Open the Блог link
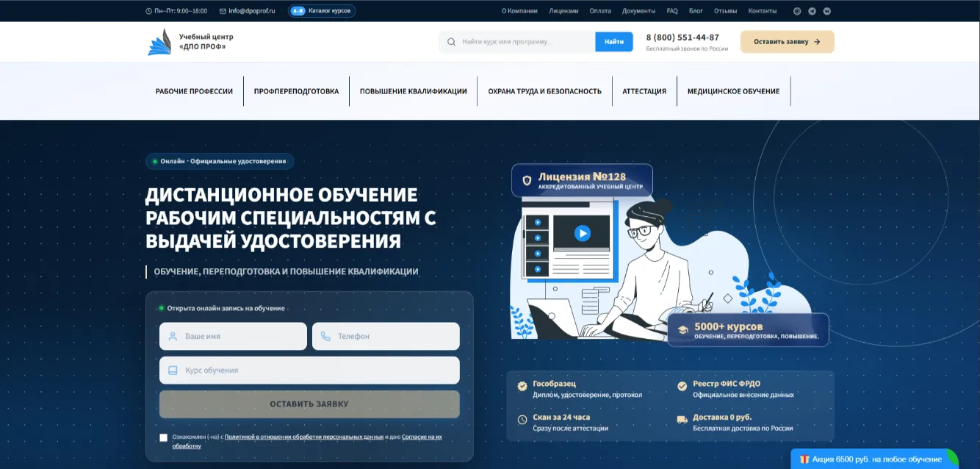The height and width of the screenshot is (469, 980). pyautogui.click(x=696, y=11)
